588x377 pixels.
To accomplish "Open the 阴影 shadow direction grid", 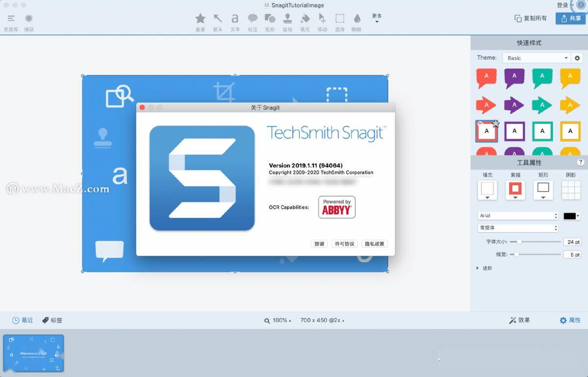I will [x=571, y=190].
